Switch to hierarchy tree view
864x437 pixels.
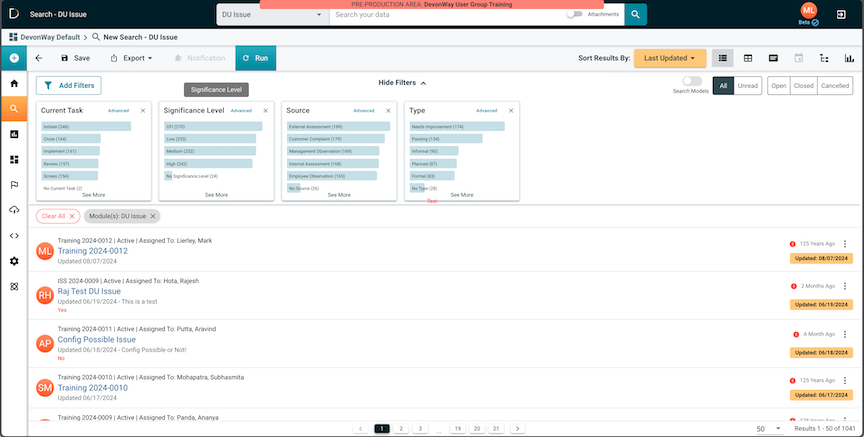pos(824,58)
